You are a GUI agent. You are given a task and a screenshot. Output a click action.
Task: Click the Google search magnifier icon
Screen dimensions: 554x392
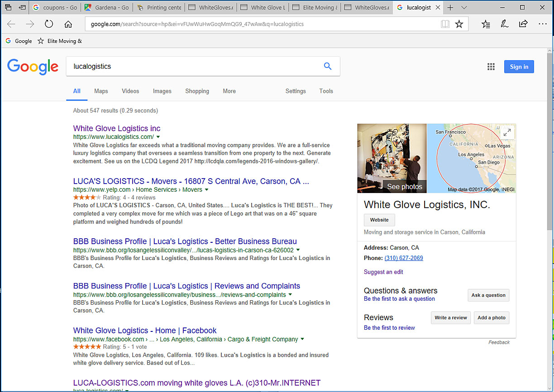[x=328, y=66]
